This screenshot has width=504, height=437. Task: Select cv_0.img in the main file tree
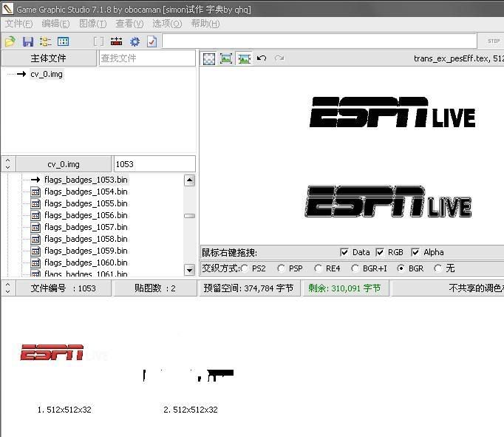47,74
